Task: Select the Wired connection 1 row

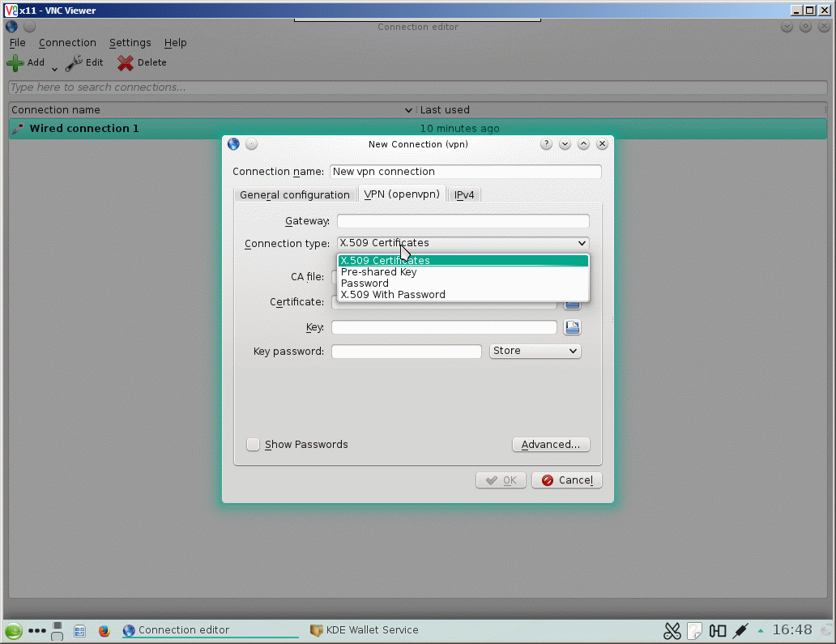Action: pos(417,129)
